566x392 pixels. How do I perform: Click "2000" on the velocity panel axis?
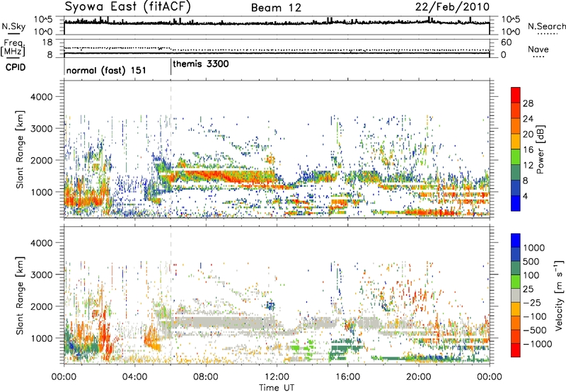(x=41, y=306)
